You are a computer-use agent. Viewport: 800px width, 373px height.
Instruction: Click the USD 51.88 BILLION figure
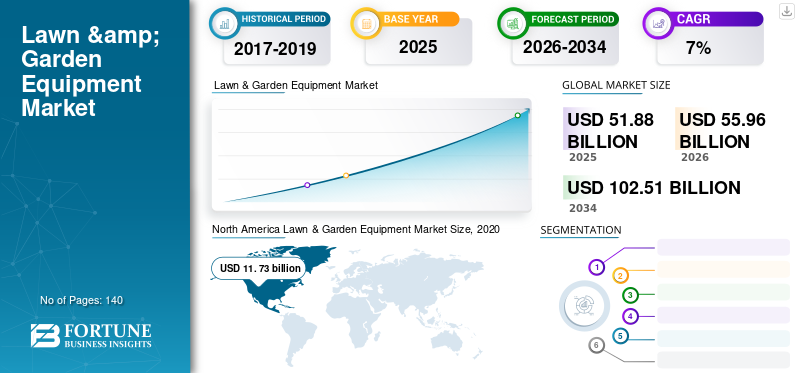(610, 131)
